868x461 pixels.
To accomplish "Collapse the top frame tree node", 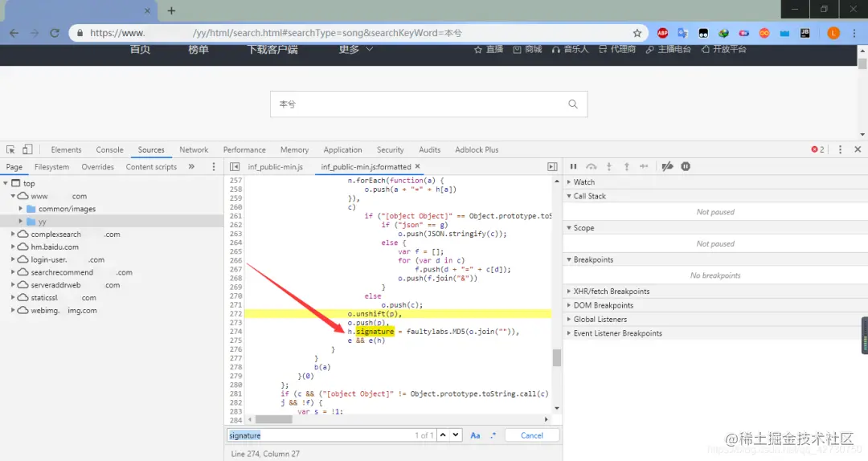I will click(x=6, y=183).
